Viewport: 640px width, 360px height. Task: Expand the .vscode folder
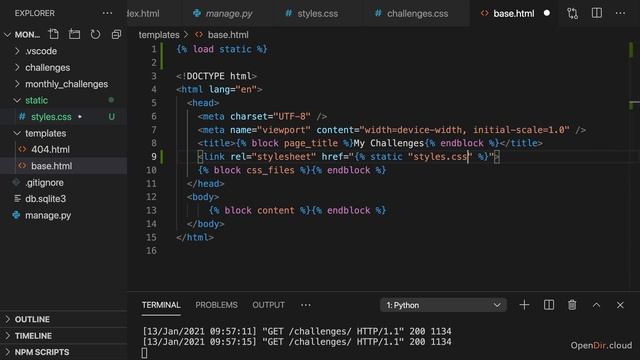(41, 51)
